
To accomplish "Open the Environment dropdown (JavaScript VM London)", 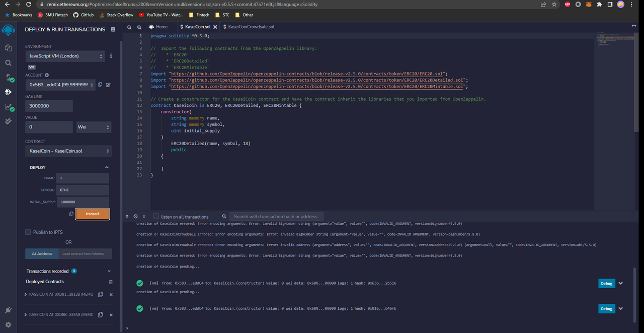I will pyautogui.click(x=65, y=56).
